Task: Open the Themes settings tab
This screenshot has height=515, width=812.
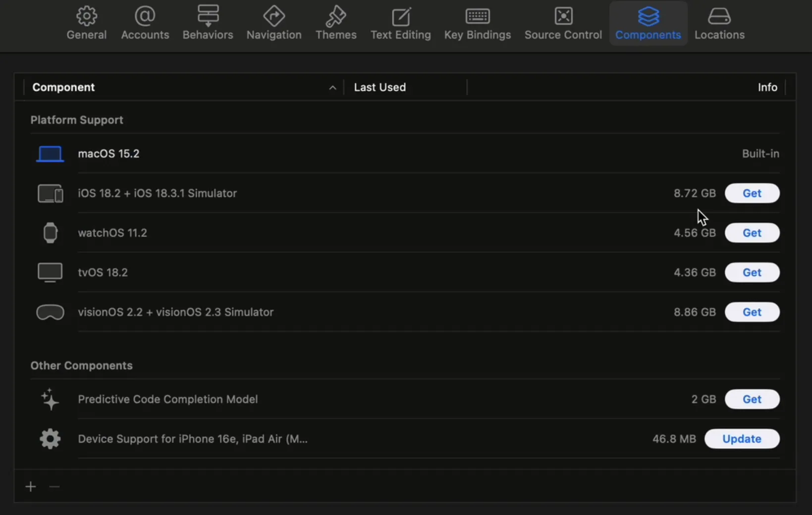Action: pos(336,23)
